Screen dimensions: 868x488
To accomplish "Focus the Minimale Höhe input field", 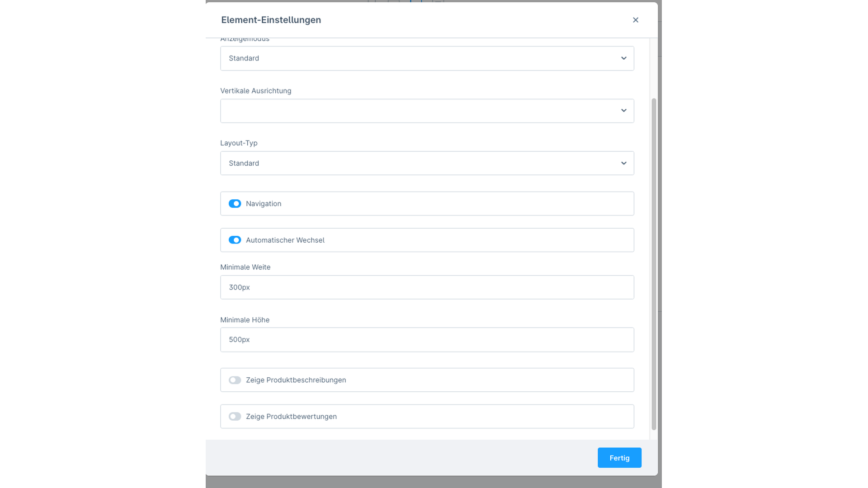I will [x=427, y=340].
